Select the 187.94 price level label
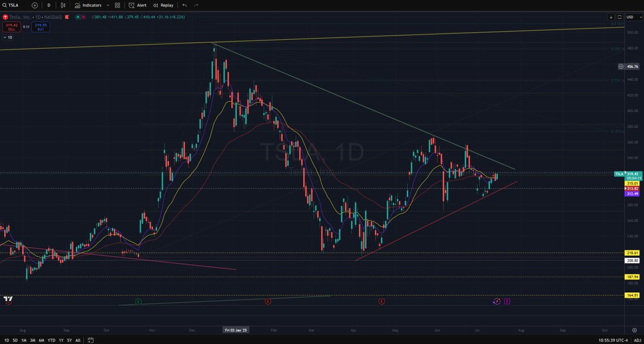Viewport: 644px width, 344px height. tap(632, 277)
